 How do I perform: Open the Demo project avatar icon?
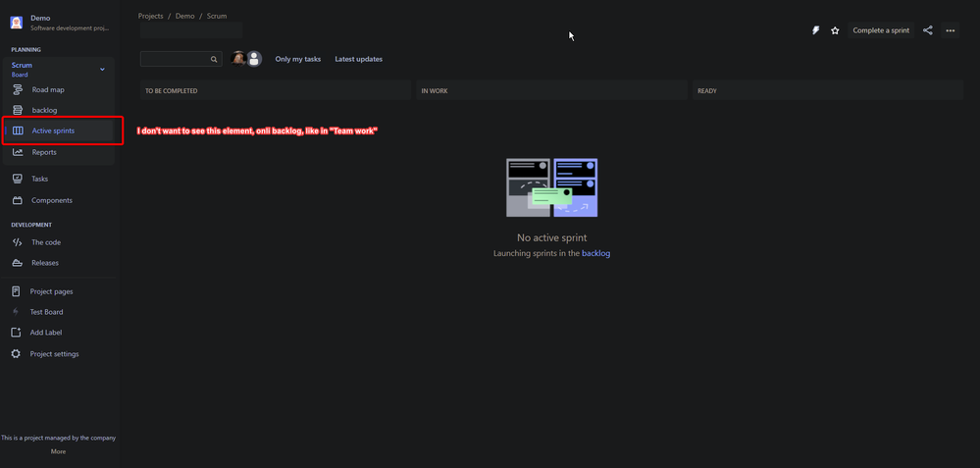point(17,24)
